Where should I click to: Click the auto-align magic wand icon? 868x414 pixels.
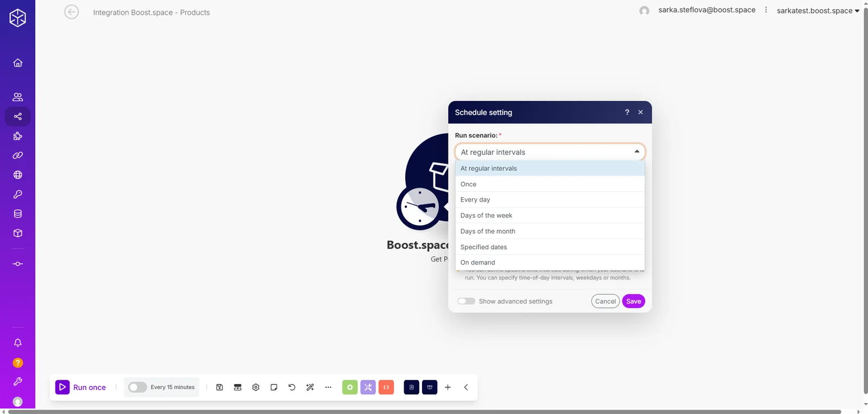(x=310, y=387)
